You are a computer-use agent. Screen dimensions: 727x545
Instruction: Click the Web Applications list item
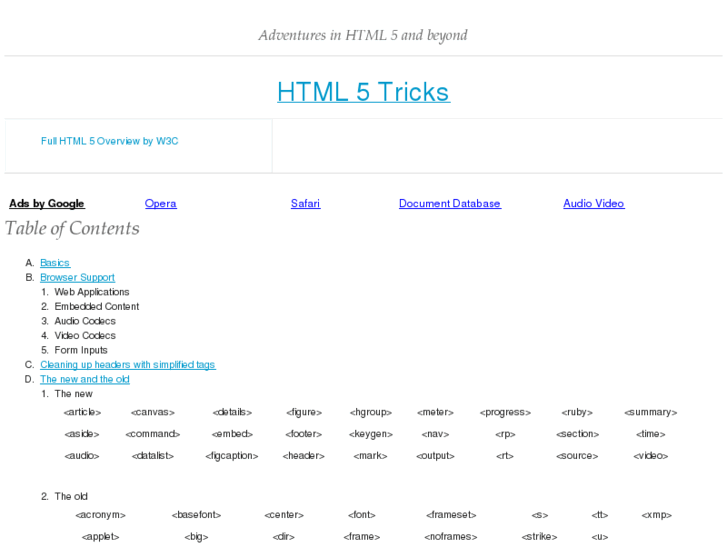coord(92,292)
